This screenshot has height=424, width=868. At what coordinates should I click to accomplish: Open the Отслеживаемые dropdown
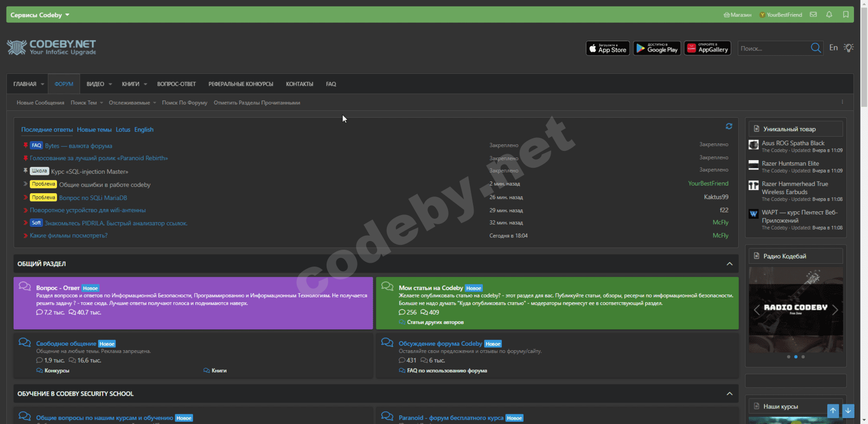coord(132,103)
